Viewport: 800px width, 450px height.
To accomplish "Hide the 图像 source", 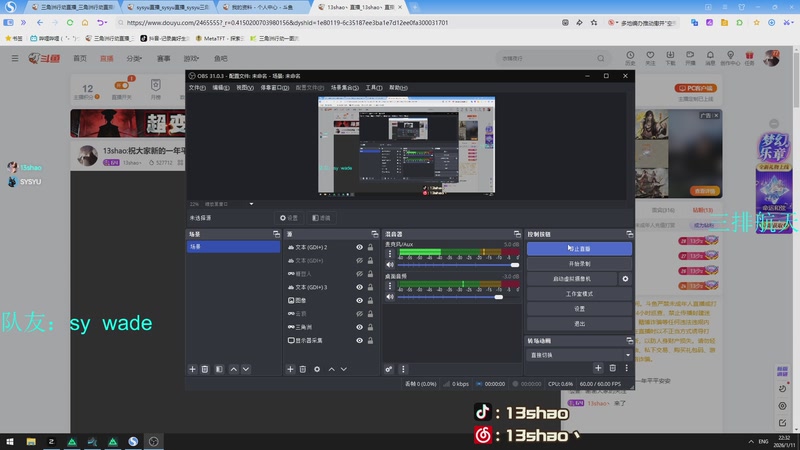I will (360, 301).
